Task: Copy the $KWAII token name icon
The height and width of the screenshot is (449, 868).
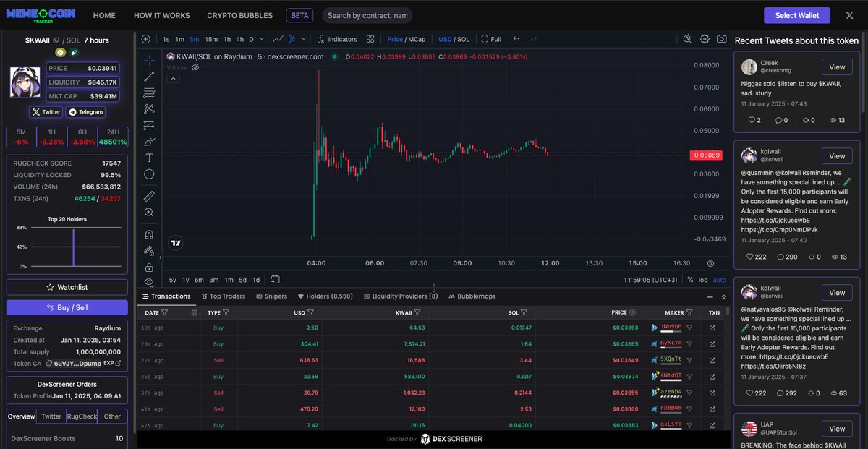Action: tap(56, 40)
